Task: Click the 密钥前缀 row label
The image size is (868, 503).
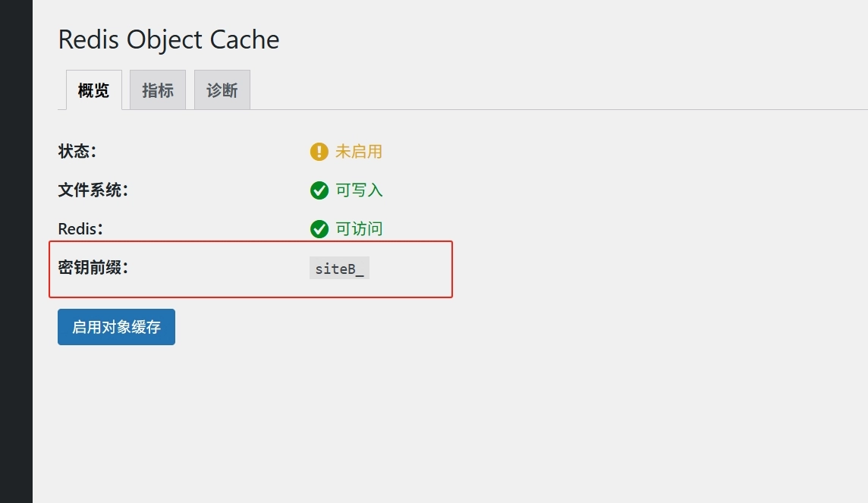Action: [93, 268]
